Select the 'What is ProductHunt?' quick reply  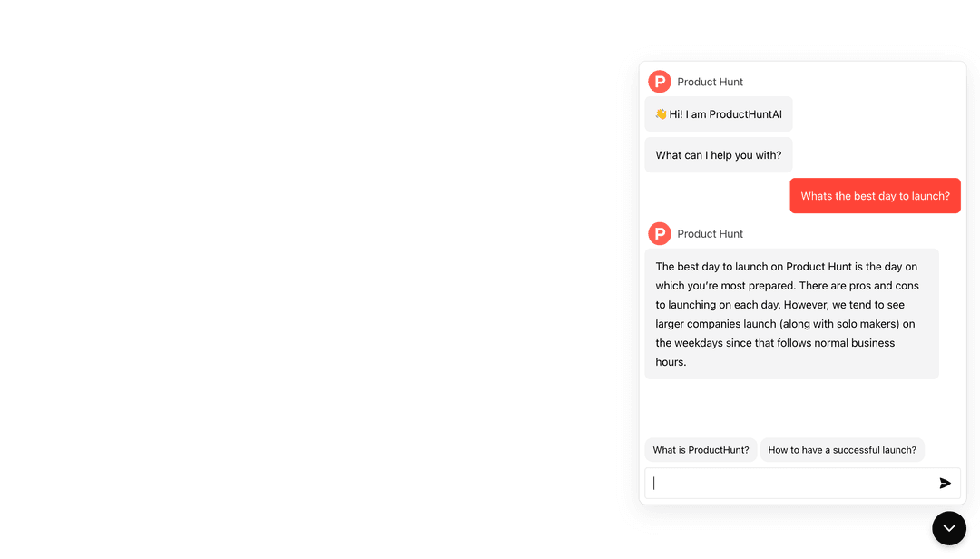tap(701, 449)
